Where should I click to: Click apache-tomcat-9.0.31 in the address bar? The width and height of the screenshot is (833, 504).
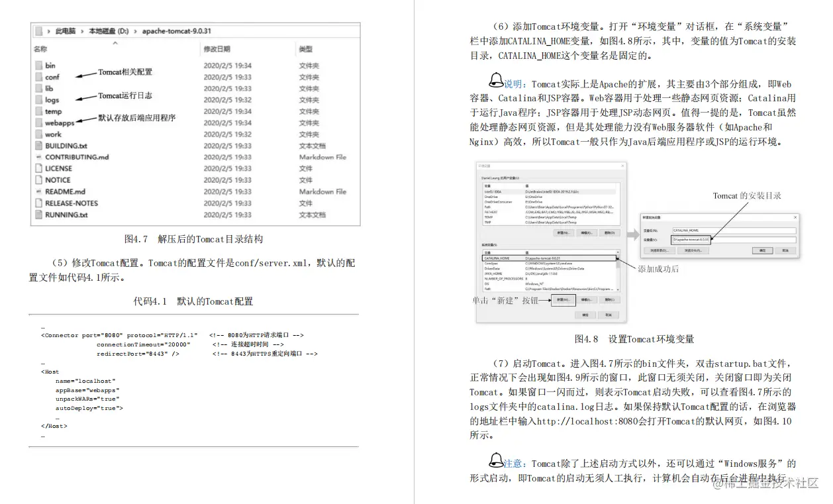(176, 31)
